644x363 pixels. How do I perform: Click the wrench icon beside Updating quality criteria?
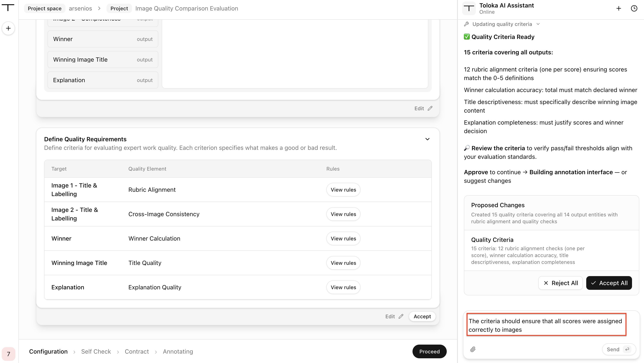point(466,24)
